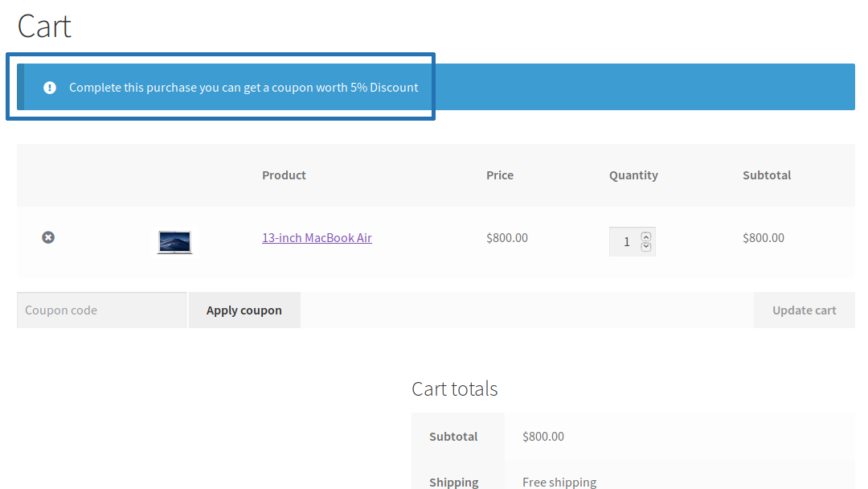868x489 pixels.
Task: Click the Quantity column header
Action: pos(633,175)
